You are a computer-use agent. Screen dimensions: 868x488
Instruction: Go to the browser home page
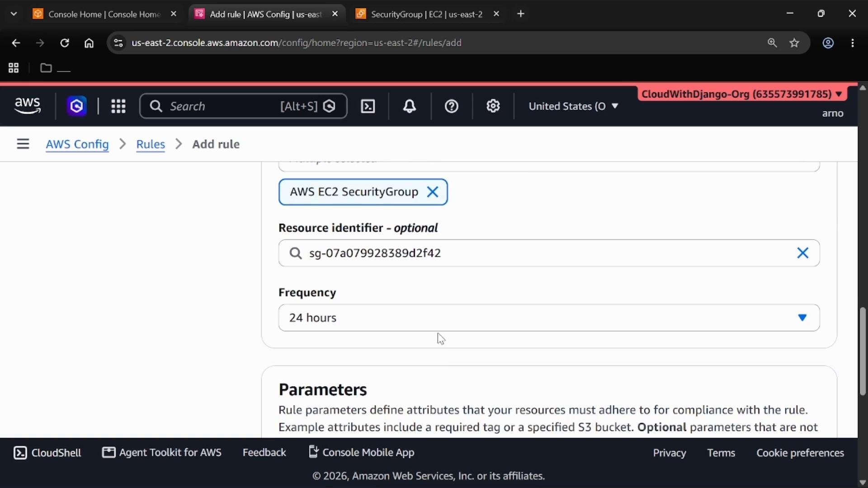pyautogui.click(x=89, y=43)
